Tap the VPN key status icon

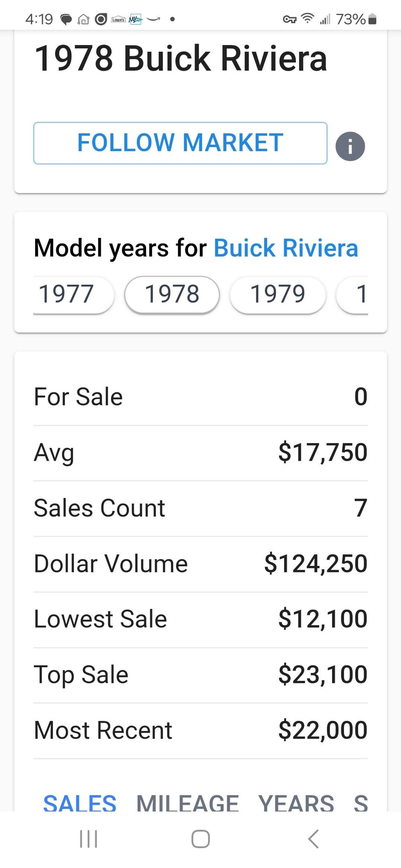(289, 19)
